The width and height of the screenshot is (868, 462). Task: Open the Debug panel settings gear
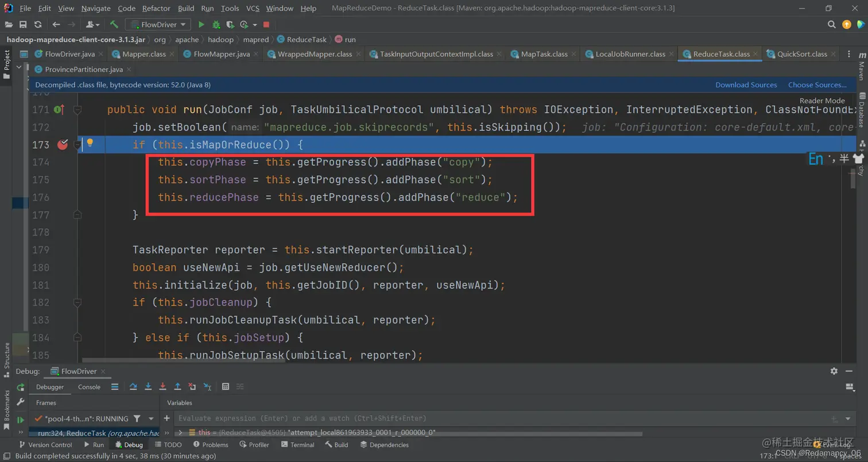coord(834,371)
